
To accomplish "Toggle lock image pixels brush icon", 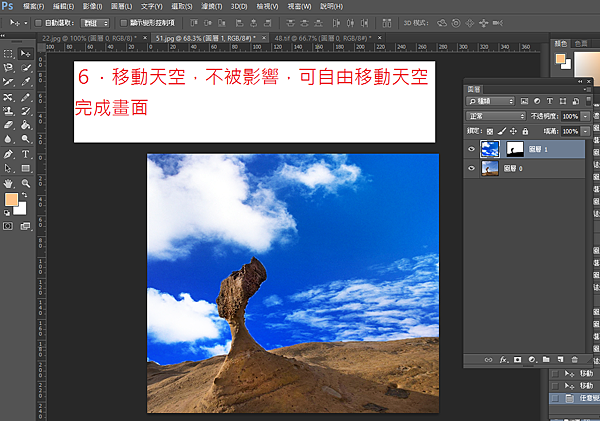I will (x=502, y=131).
